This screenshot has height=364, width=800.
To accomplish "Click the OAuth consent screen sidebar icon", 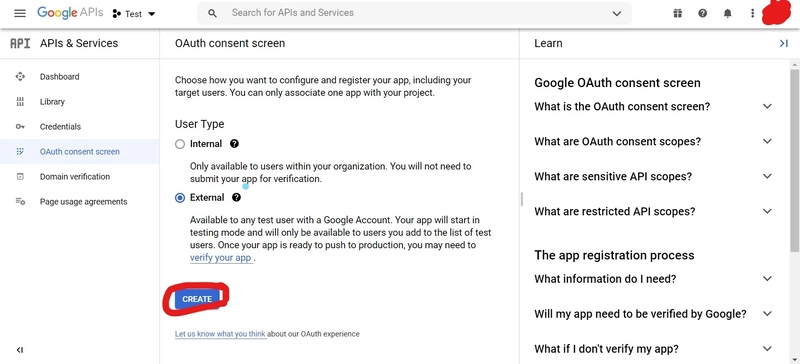I will (20, 152).
